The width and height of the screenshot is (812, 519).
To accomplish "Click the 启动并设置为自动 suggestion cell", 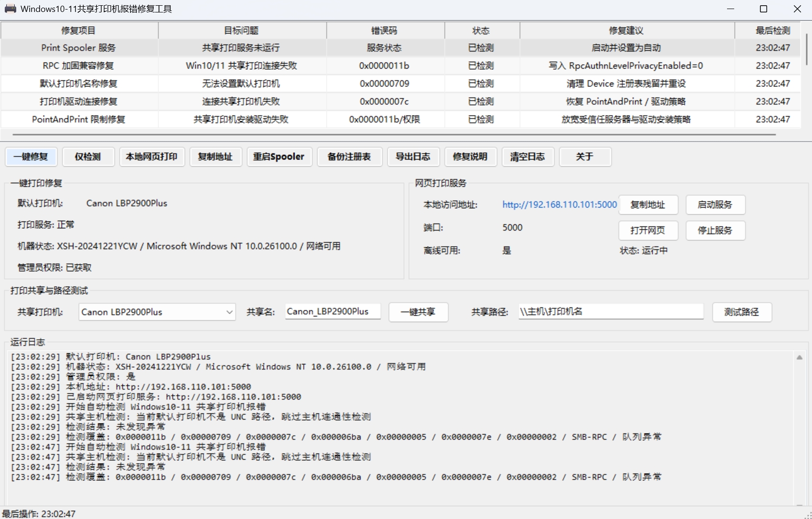I will click(626, 48).
